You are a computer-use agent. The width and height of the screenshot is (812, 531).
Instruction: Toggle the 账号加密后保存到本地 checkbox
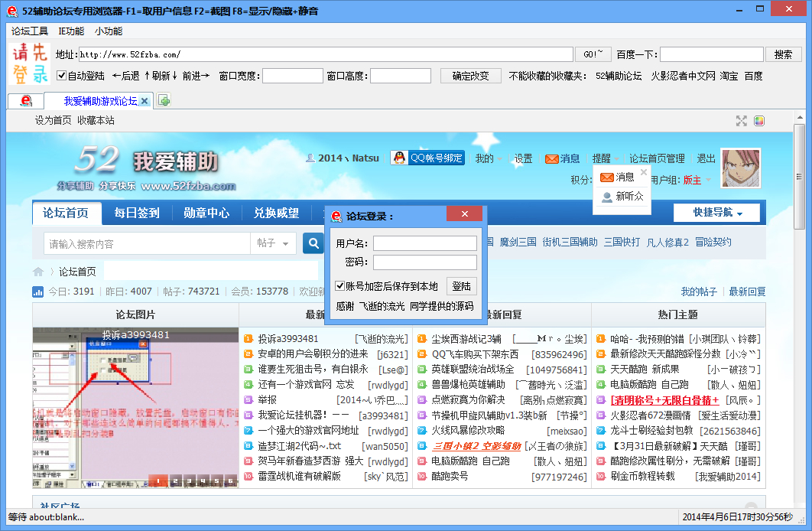coord(340,286)
